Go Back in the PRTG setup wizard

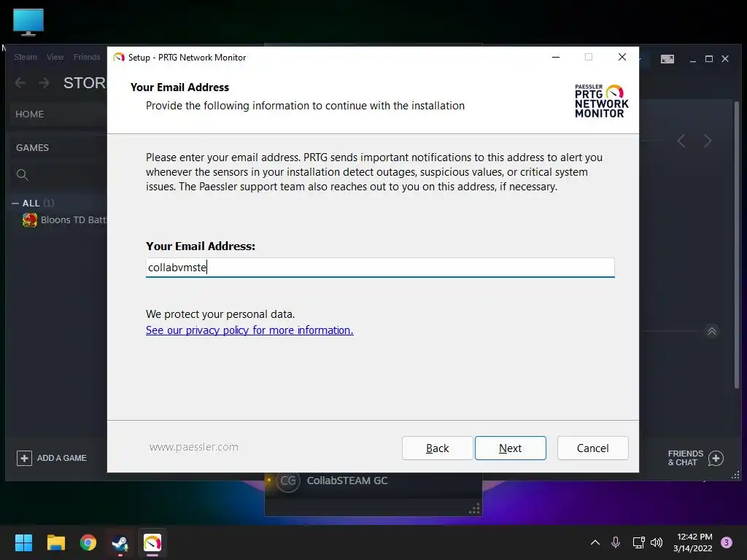[x=438, y=448]
